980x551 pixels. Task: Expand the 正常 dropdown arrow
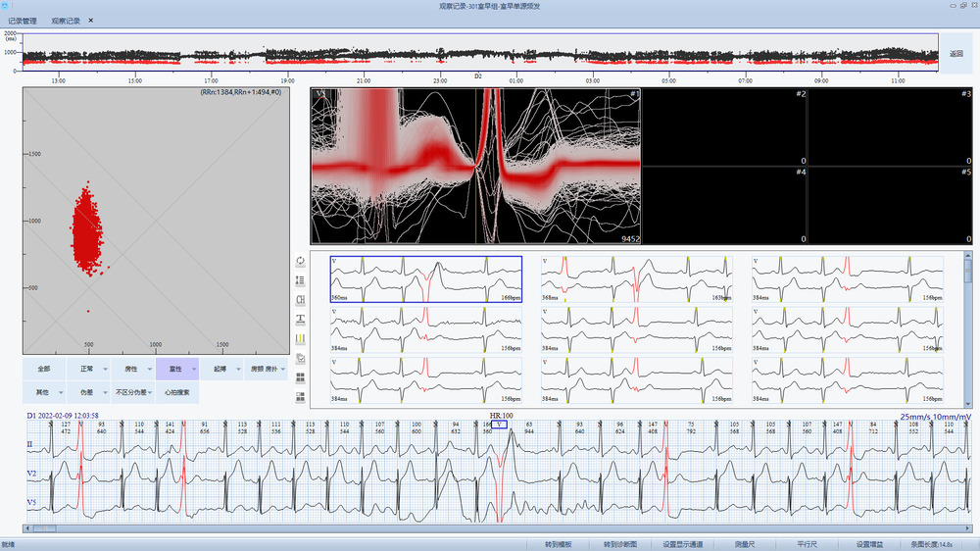pos(106,370)
